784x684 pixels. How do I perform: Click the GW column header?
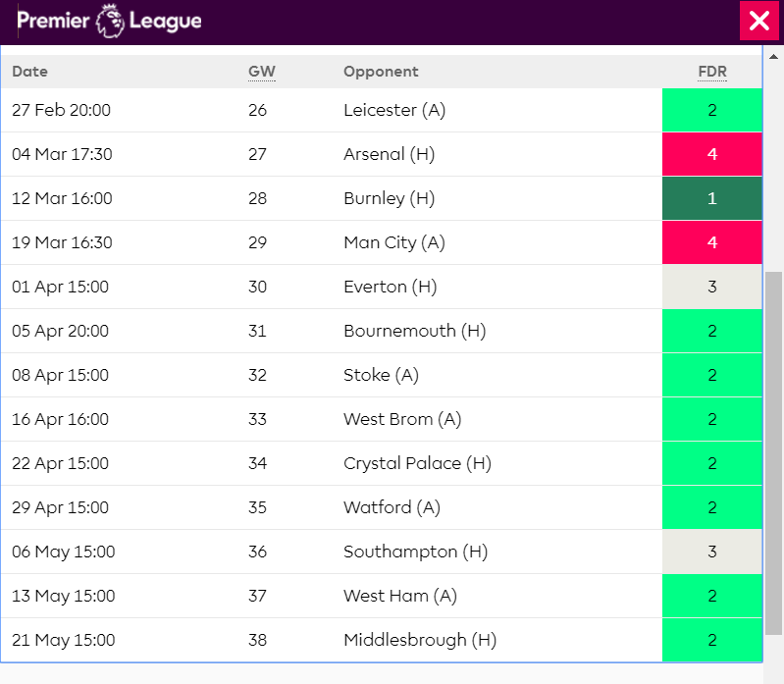[x=261, y=72]
